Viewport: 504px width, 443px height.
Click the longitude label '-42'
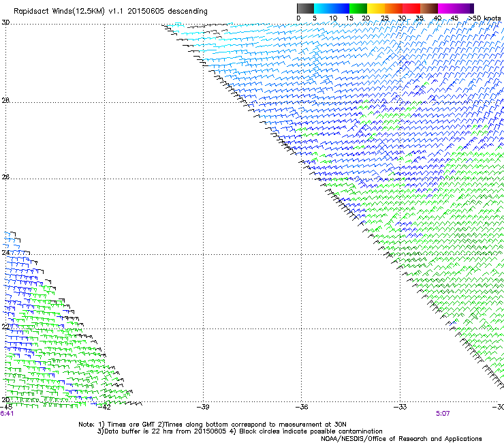pyautogui.click(x=104, y=407)
